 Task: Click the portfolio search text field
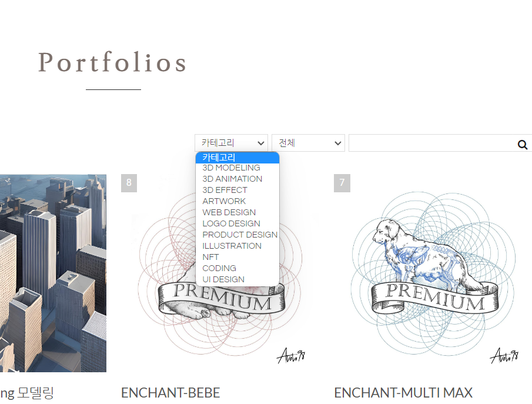click(x=433, y=143)
